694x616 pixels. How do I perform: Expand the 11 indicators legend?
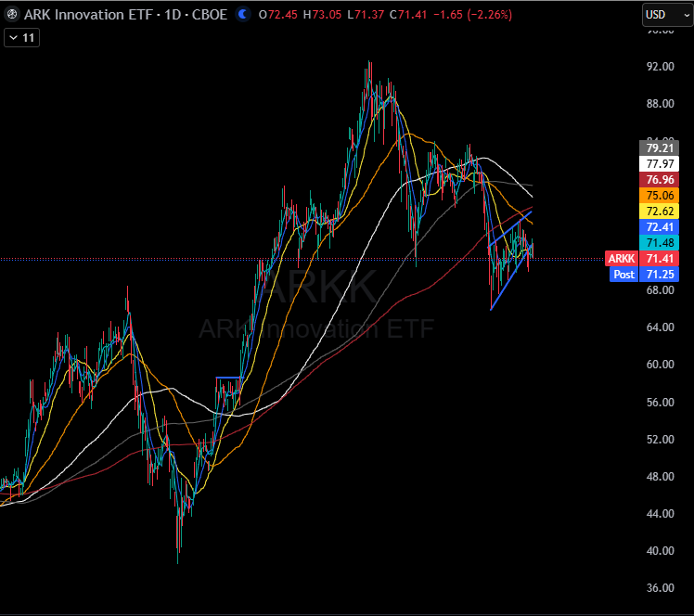[21, 38]
